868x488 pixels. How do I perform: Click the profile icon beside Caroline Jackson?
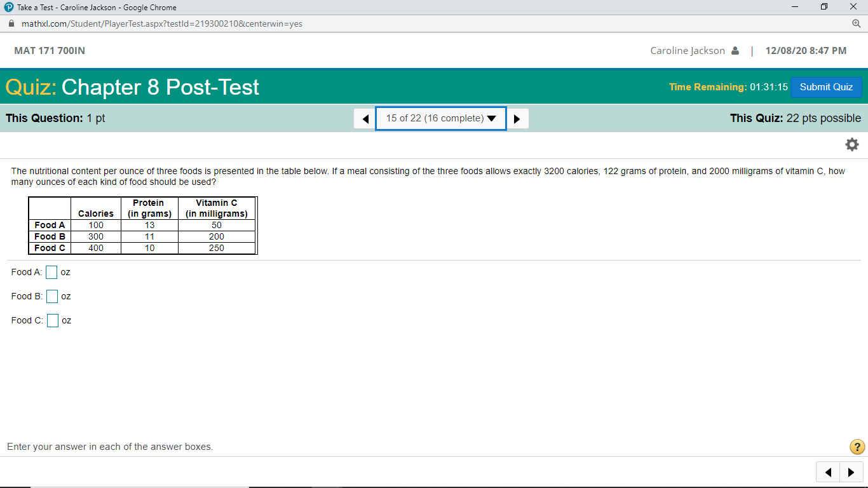[x=736, y=50]
